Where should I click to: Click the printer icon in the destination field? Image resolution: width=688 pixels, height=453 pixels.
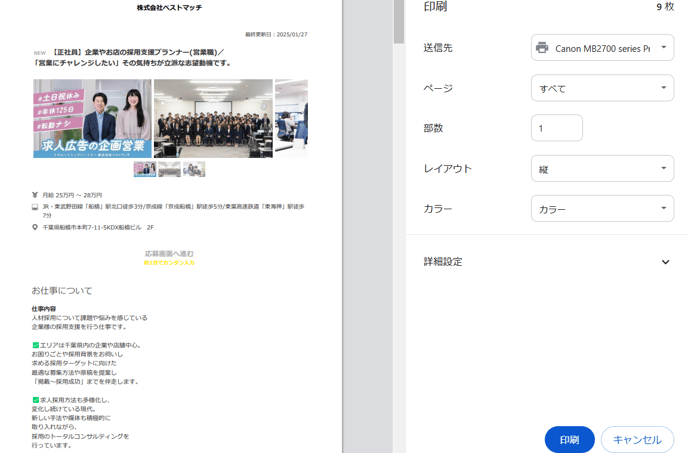click(x=542, y=47)
